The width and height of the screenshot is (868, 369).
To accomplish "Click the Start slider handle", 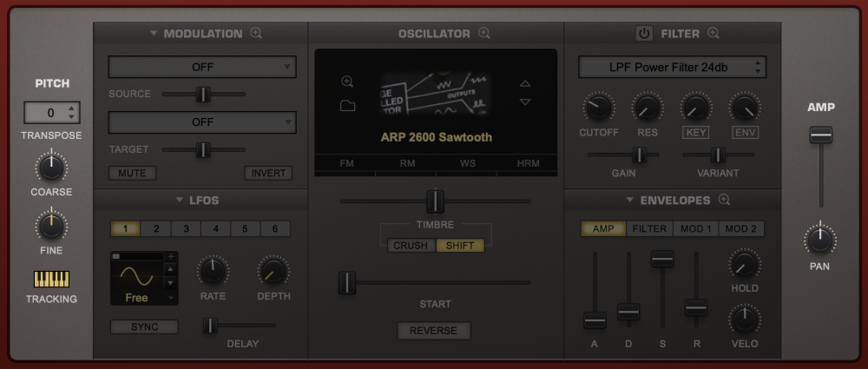I will 347,282.
